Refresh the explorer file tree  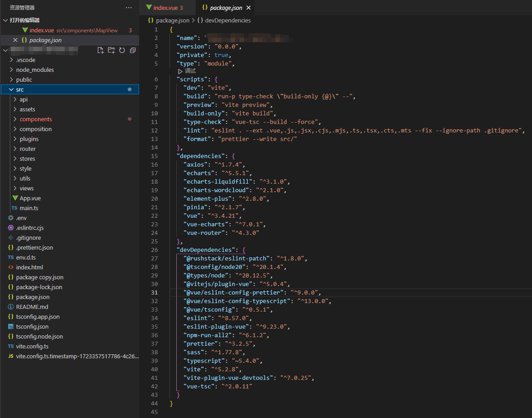tap(122, 50)
